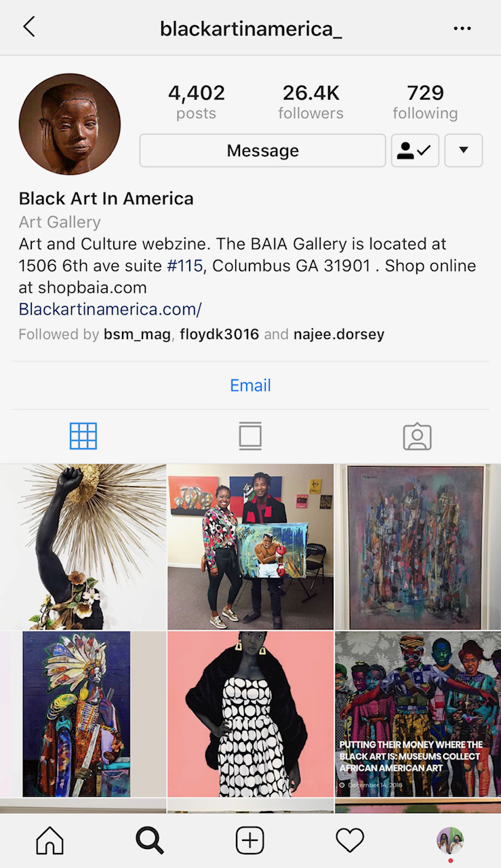Open the polka-dot dress painting post

coord(251,714)
